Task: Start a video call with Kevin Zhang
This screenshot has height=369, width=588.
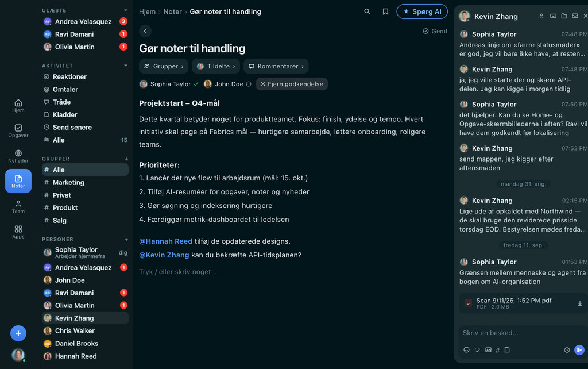Action: point(553,16)
